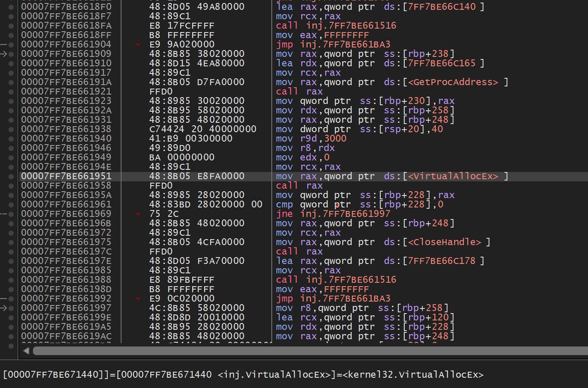Toggle breakpoint dot at address 00007FF7BE66197C
The height and width of the screenshot is (388, 588).
[x=12, y=252]
